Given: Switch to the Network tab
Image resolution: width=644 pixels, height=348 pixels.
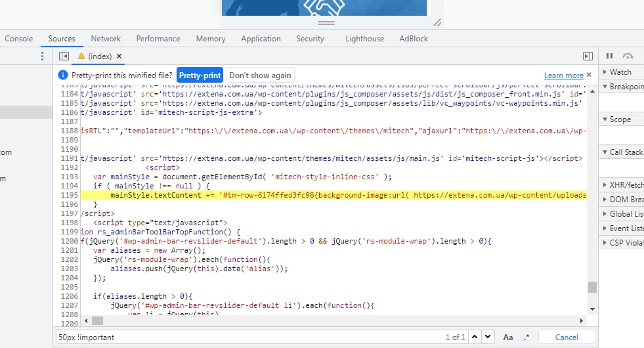Looking at the screenshot, I should pyautogui.click(x=106, y=39).
